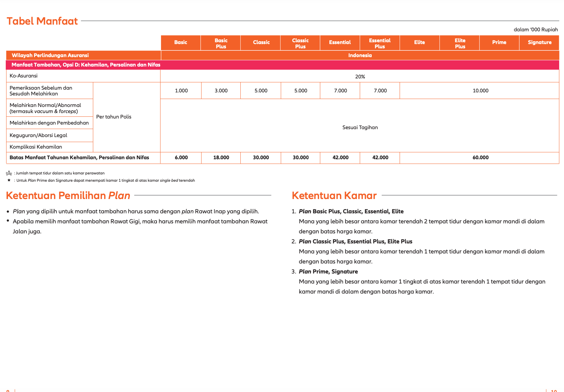Select the Wilayah Perlindungan Asuransi row label
564x392 pixels.
coord(50,55)
